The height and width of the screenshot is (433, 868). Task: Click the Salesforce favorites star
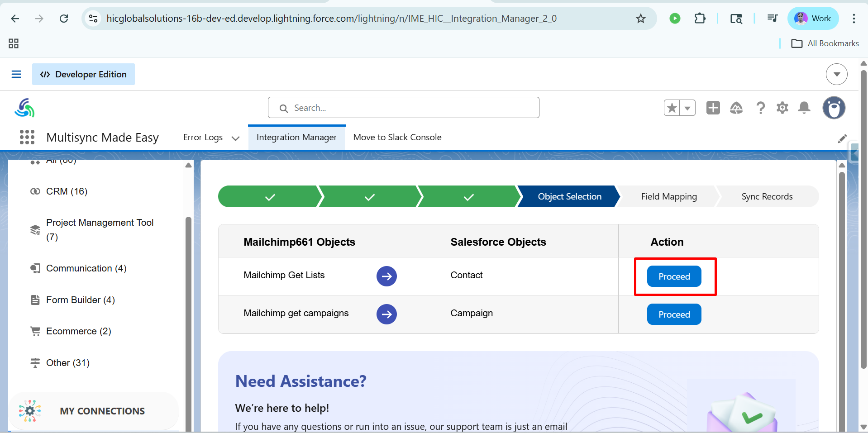[672, 108]
